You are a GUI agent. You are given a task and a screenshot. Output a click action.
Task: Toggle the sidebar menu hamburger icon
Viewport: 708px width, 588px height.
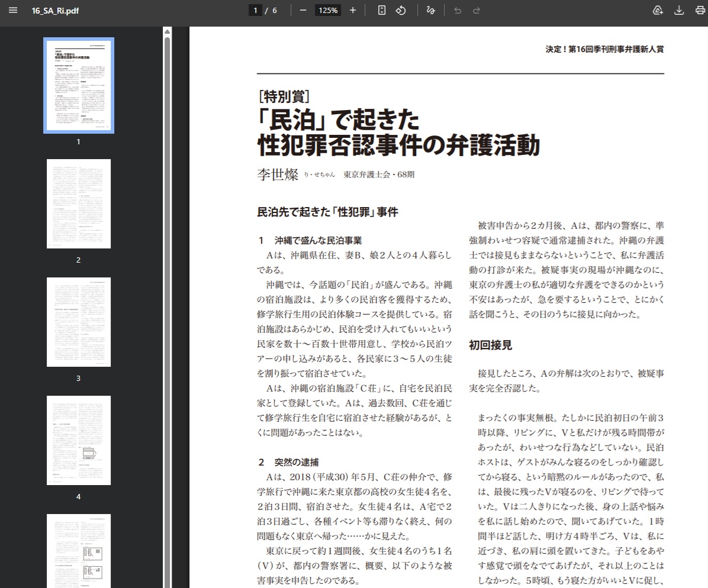click(x=13, y=11)
